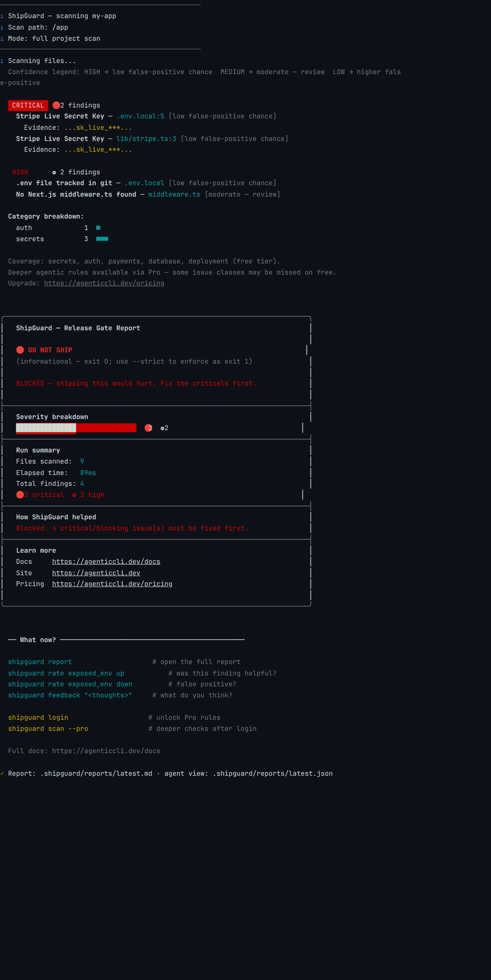Click the 'shipguard login' command
Image resolution: width=491 pixels, height=980 pixels.
tap(38, 717)
